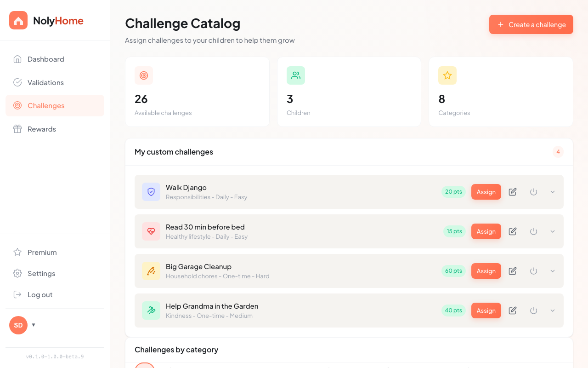Open the SD user account dropdown
Viewport: 588px width, 368px height.
coord(22,325)
